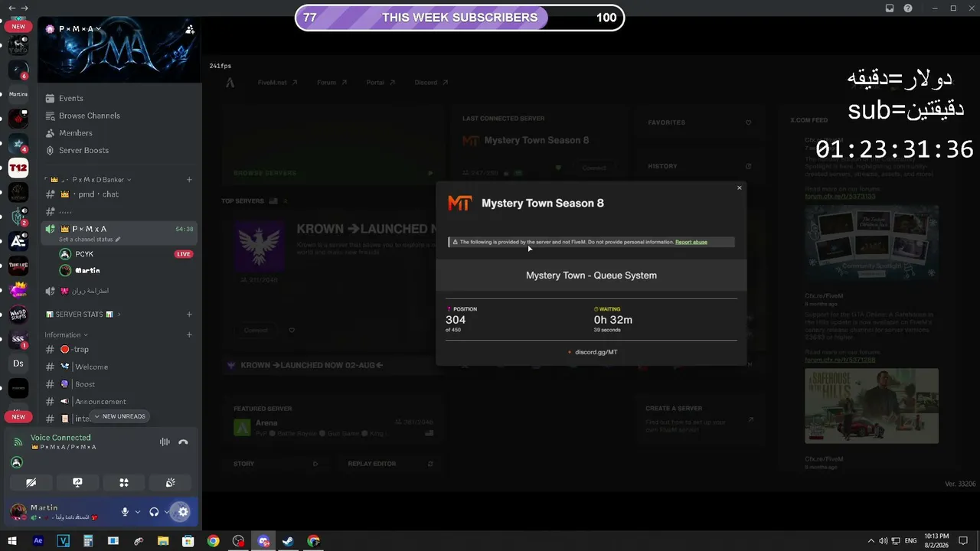
Task: Open Steam from the taskbar
Action: pos(288,541)
